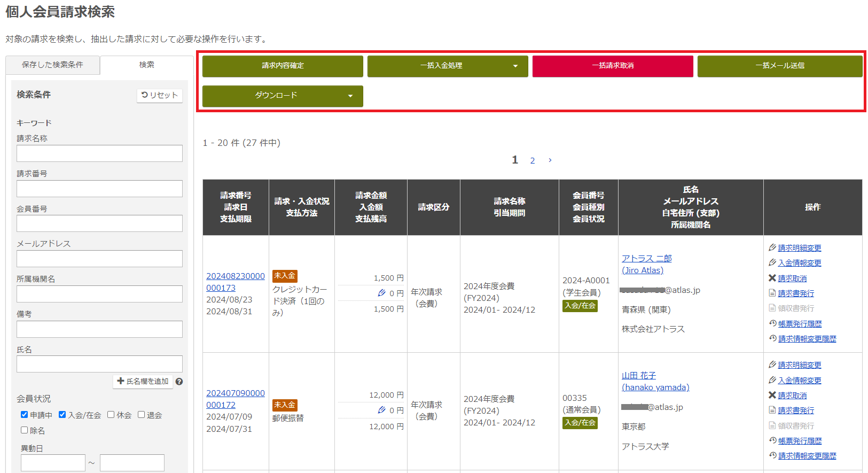Click 氏名欄を追加 button

tap(143, 382)
